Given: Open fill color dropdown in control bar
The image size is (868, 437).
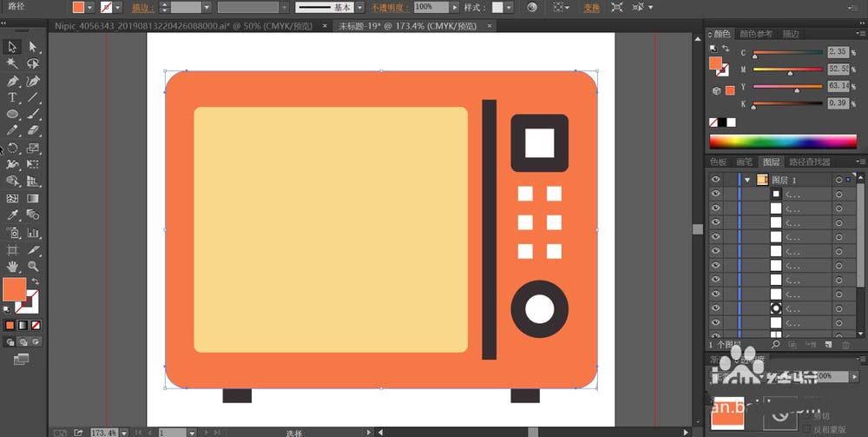Looking at the screenshot, I should click(89, 7).
